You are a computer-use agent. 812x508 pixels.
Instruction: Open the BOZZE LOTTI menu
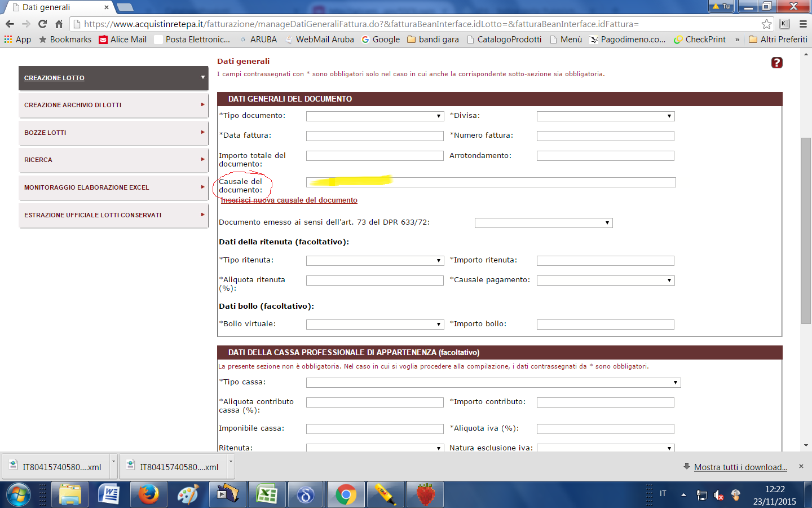(x=113, y=133)
